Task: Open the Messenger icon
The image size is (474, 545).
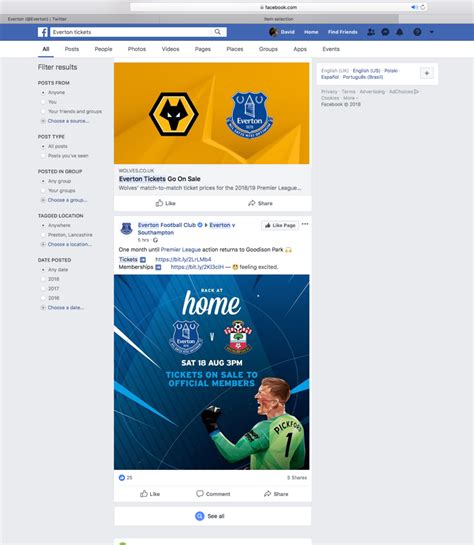Action: tap(385, 32)
